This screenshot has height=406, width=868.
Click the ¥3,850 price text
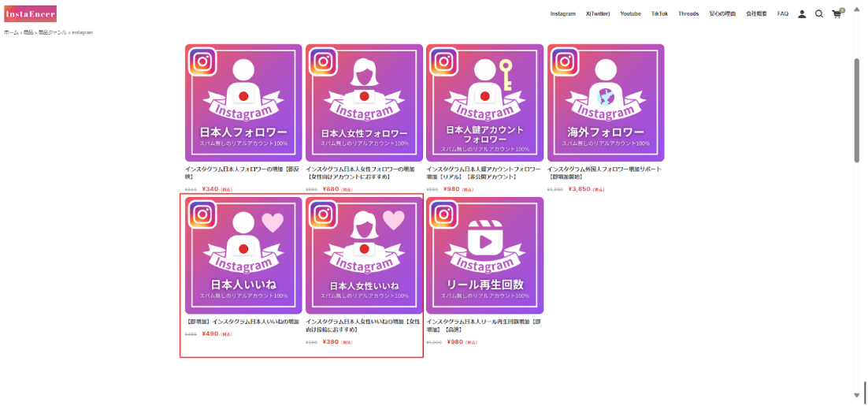click(x=578, y=189)
